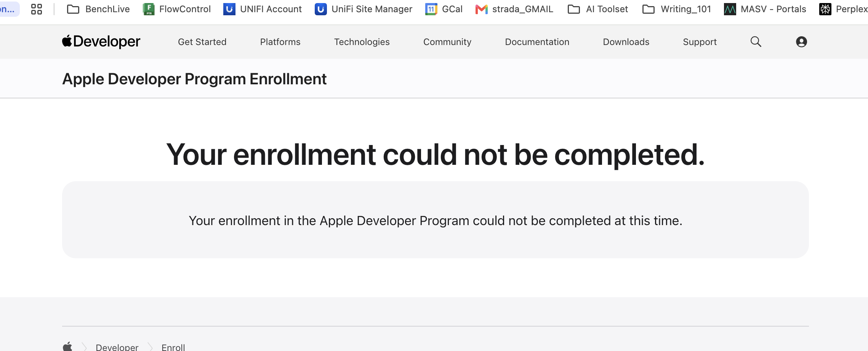Click the Apple Developer Program Enrollment title
Image resolution: width=868 pixels, height=351 pixels.
coord(194,79)
